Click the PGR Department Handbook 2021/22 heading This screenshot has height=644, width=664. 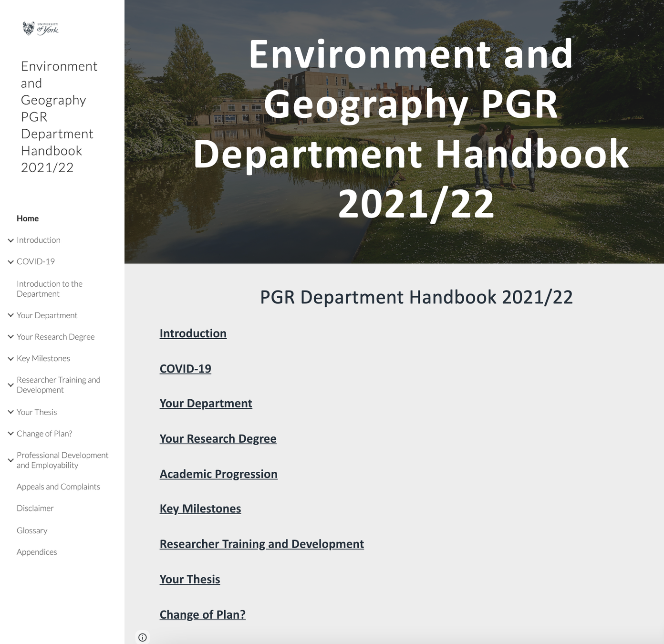[x=416, y=297]
